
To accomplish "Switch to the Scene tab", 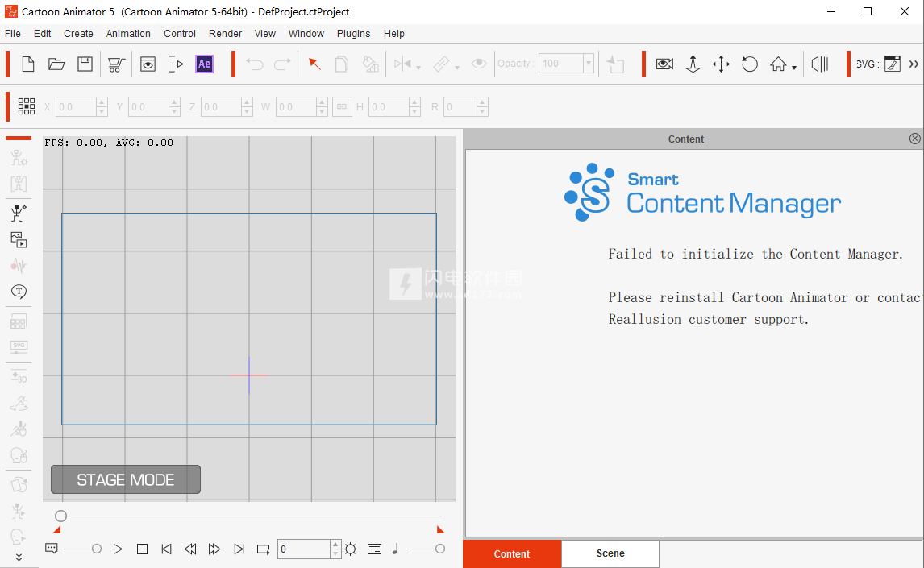I will point(610,553).
